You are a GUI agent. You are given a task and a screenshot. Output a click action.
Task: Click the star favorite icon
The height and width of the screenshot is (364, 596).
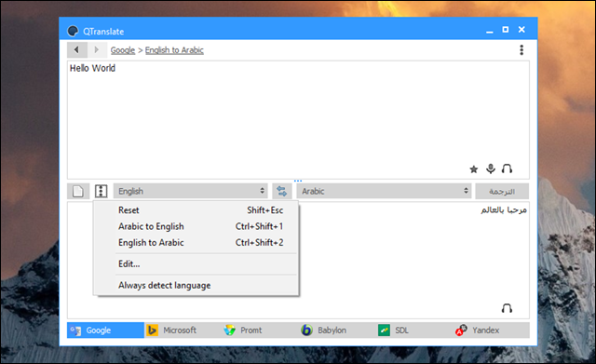coord(474,169)
